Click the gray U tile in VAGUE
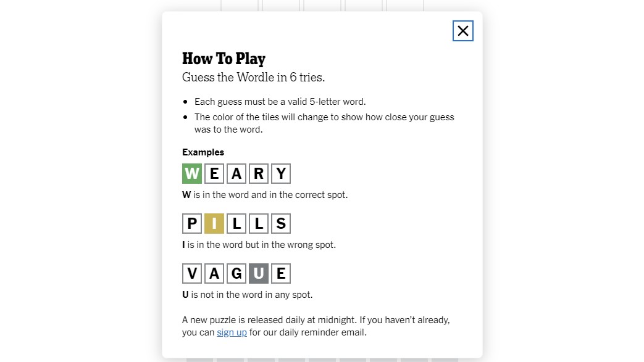 click(x=259, y=273)
